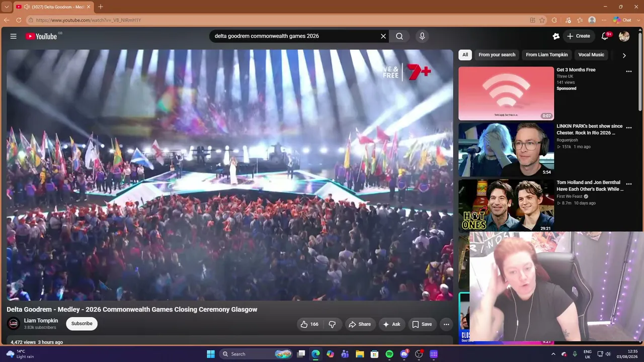Open the Windows Start menu

click(211, 354)
